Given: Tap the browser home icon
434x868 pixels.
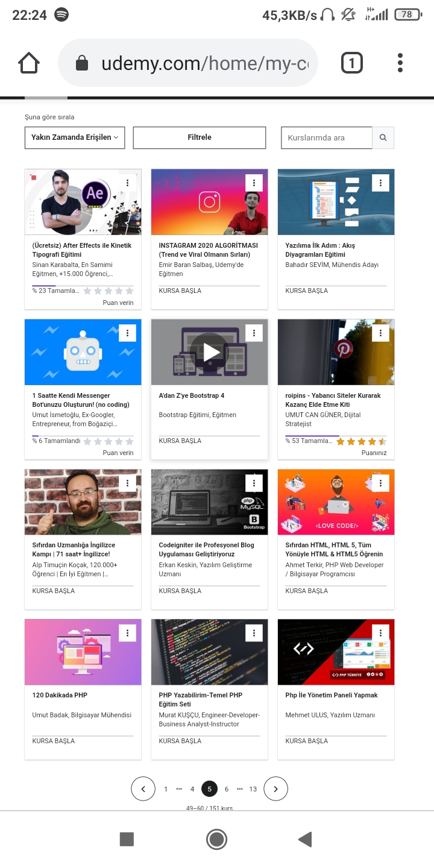Looking at the screenshot, I should (29, 63).
